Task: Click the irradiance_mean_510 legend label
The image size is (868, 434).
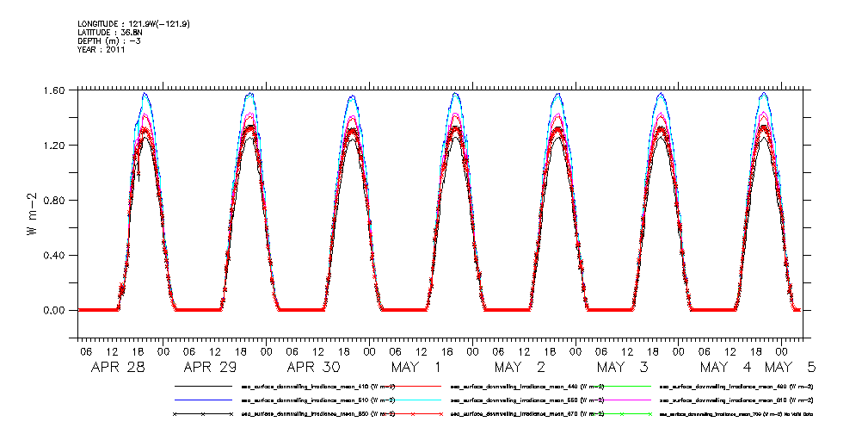Action: pyautogui.click(x=317, y=400)
